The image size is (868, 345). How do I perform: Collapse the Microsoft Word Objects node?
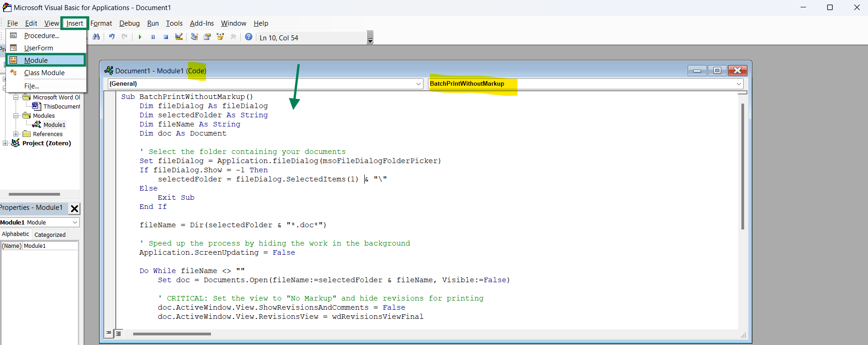[x=16, y=97]
